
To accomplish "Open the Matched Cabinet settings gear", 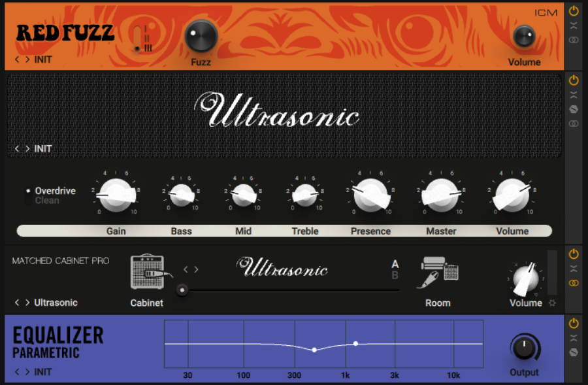I will click(x=553, y=303).
